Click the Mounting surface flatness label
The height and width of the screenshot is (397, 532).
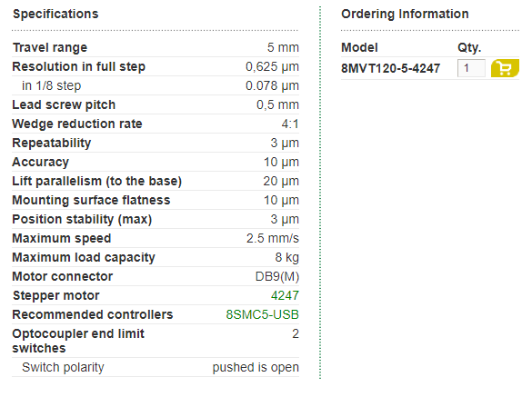pyautogui.click(x=91, y=200)
